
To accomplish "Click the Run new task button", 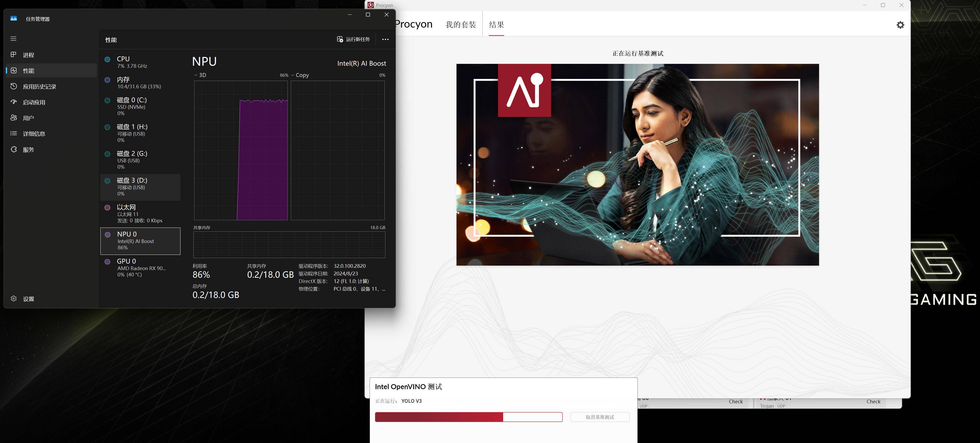I will (x=353, y=39).
